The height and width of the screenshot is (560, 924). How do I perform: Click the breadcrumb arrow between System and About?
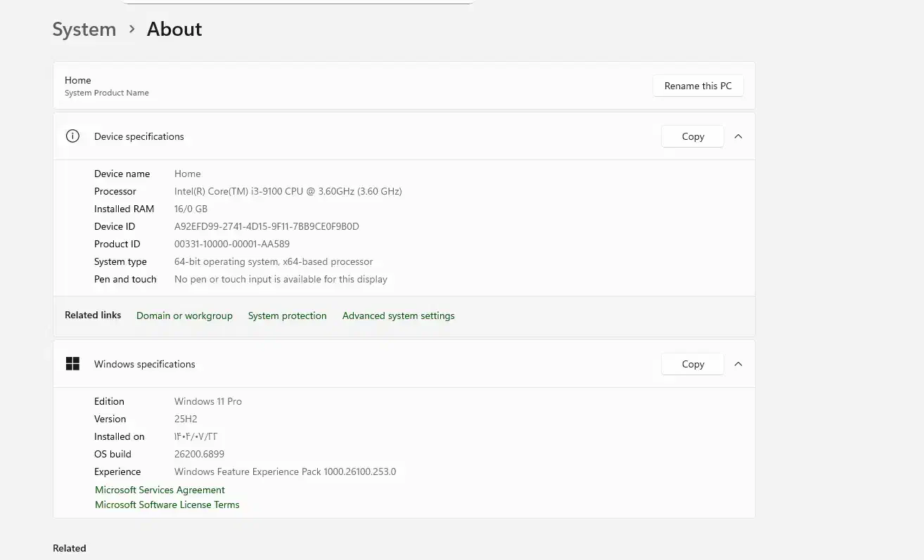coord(131,30)
